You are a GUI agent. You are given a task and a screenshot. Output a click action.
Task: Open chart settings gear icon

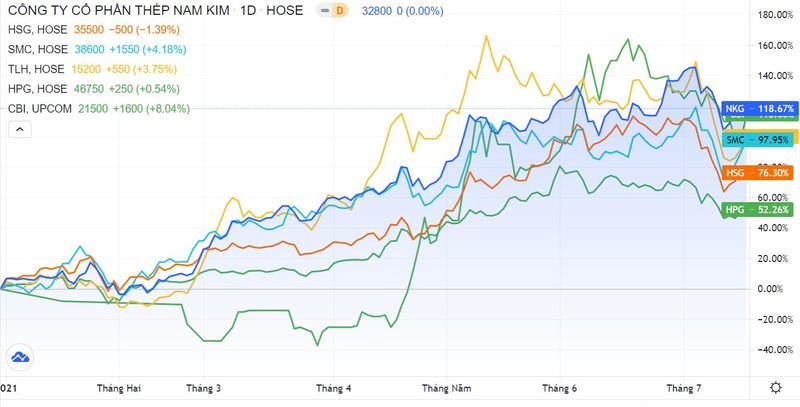pos(776,387)
